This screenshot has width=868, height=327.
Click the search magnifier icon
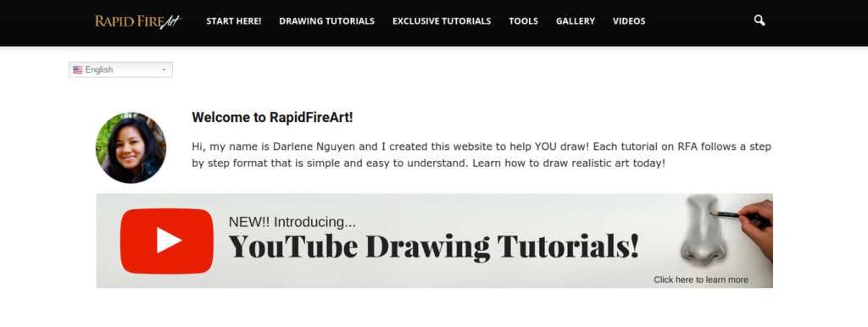click(759, 21)
